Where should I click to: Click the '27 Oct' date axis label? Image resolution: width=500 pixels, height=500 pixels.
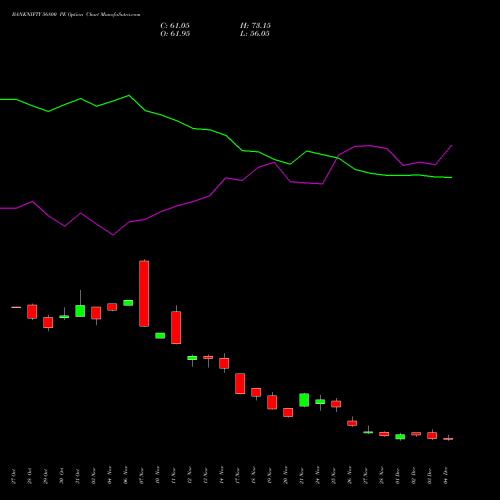(x=14, y=476)
